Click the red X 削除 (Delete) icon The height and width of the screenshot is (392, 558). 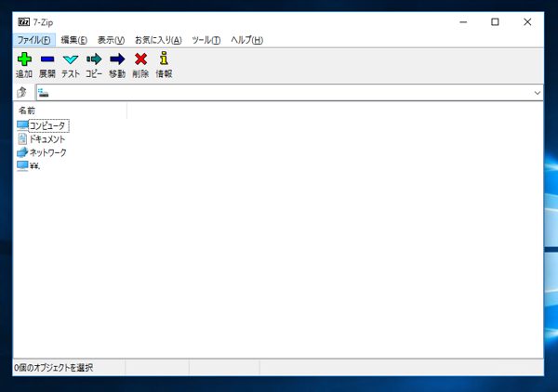[x=141, y=59]
